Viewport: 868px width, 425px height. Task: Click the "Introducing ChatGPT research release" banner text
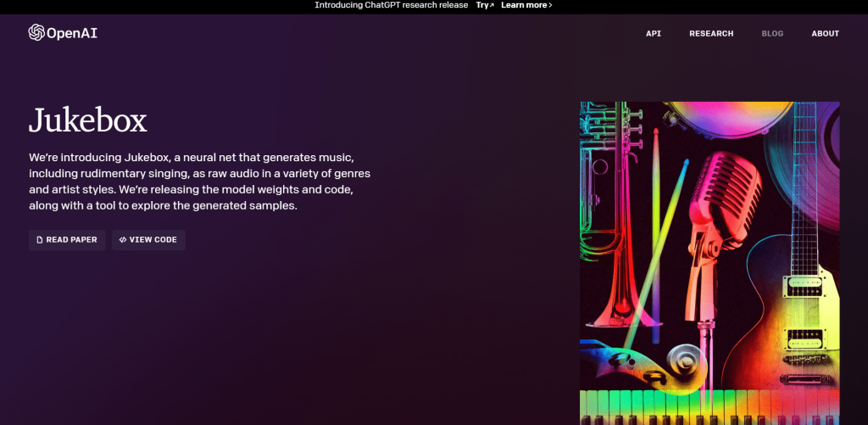(x=392, y=5)
